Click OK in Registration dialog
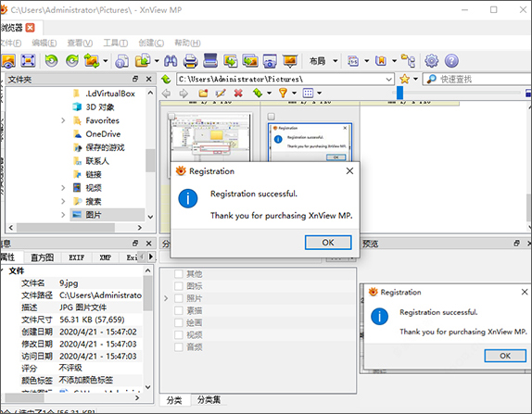The width and height of the screenshot is (532, 414). pyautogui.click(x=328, y=243)
